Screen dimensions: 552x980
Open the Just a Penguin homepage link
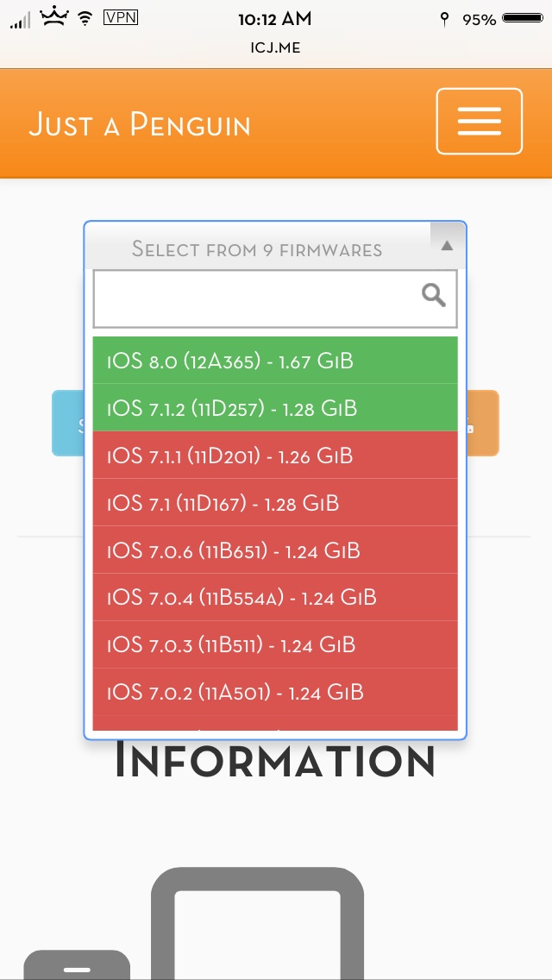140,123
